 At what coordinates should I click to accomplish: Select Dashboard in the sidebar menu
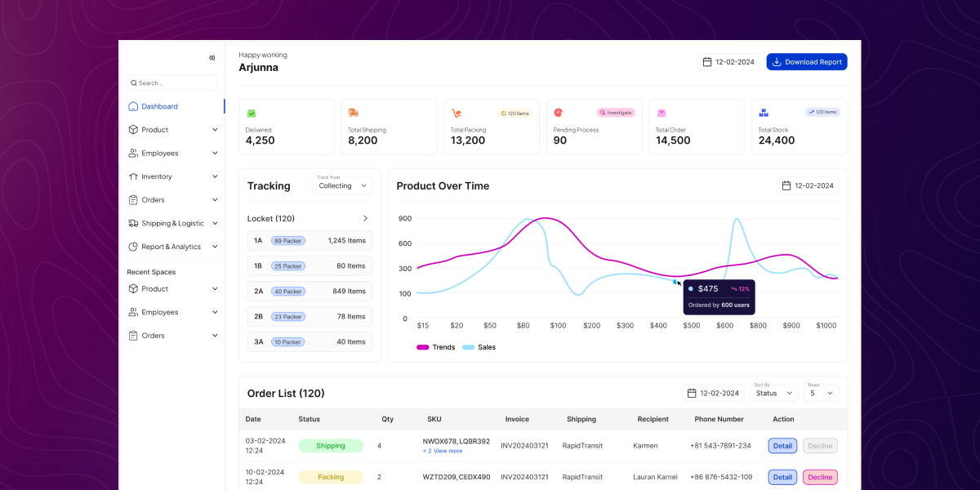tap(160, 105)
